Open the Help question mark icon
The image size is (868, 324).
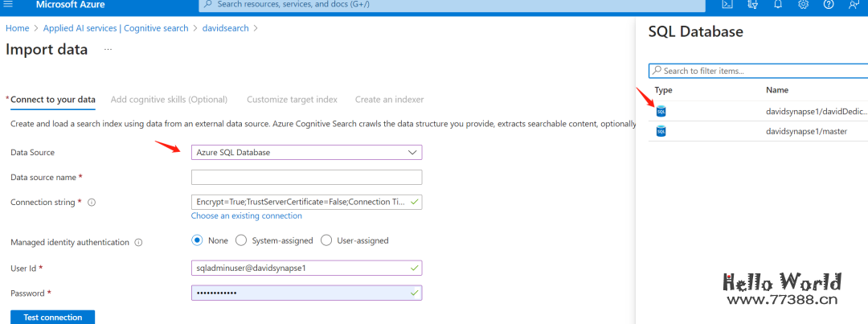(829, 5)
